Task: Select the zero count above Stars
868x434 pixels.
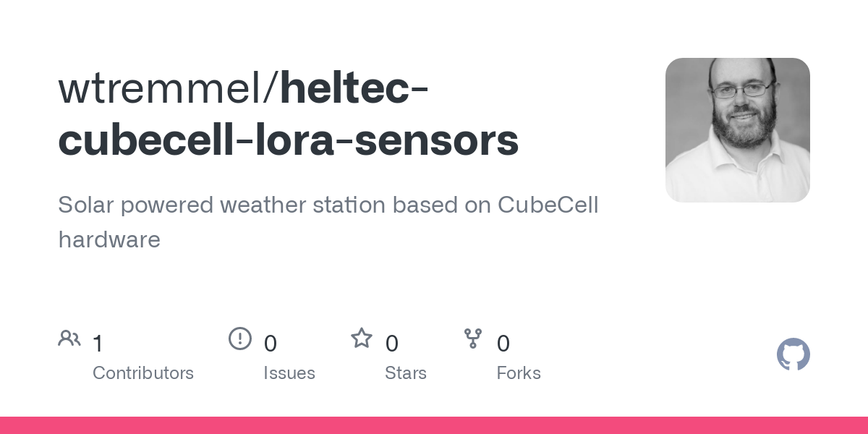Action: click(x=392, y=344)
